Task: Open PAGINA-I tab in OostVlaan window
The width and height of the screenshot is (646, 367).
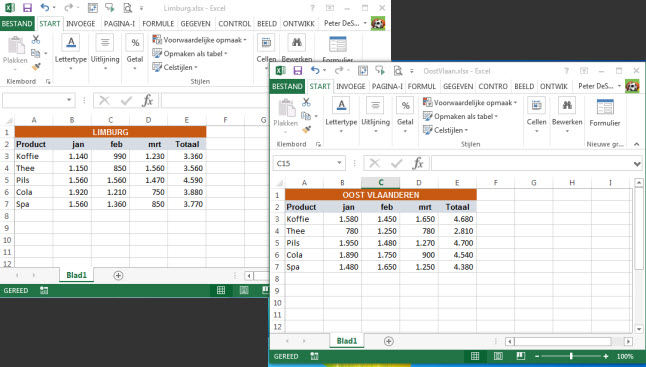Action: pos(387,86)
